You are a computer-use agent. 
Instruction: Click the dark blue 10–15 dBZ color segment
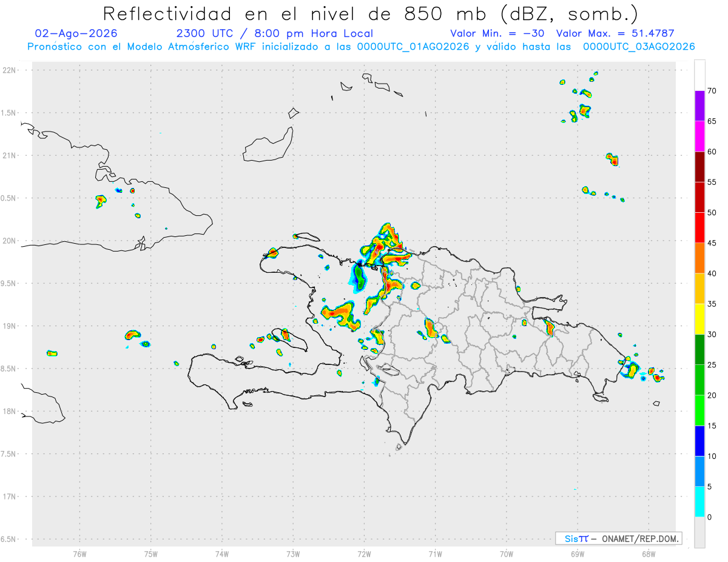[699, 441]
